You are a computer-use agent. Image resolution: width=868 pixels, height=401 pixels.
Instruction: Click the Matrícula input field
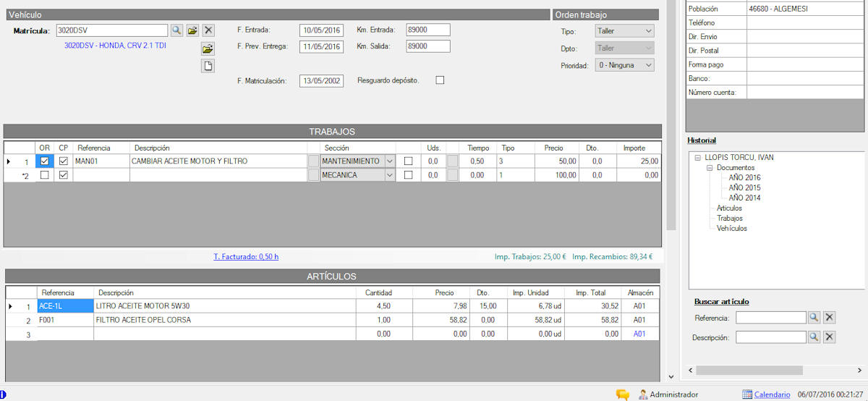(x=111, y=30)
